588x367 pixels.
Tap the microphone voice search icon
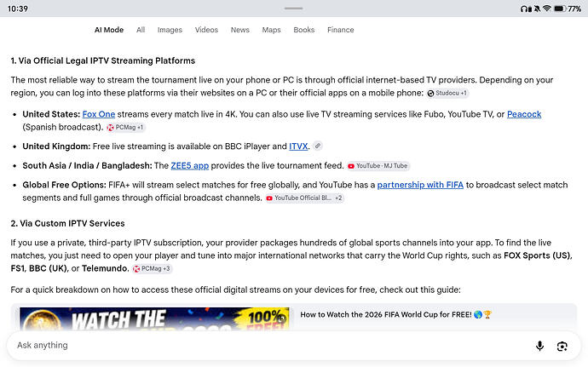pyautogui.click(x=539, y=346)
